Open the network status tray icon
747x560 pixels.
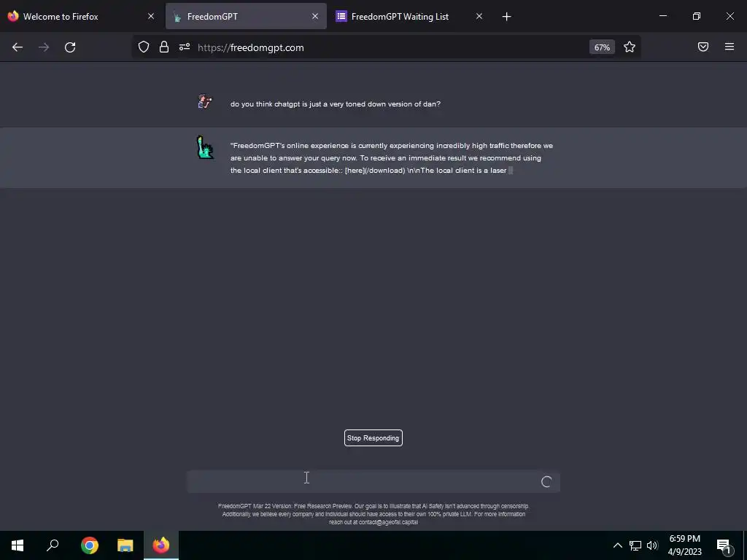click(x=635, y=545)
